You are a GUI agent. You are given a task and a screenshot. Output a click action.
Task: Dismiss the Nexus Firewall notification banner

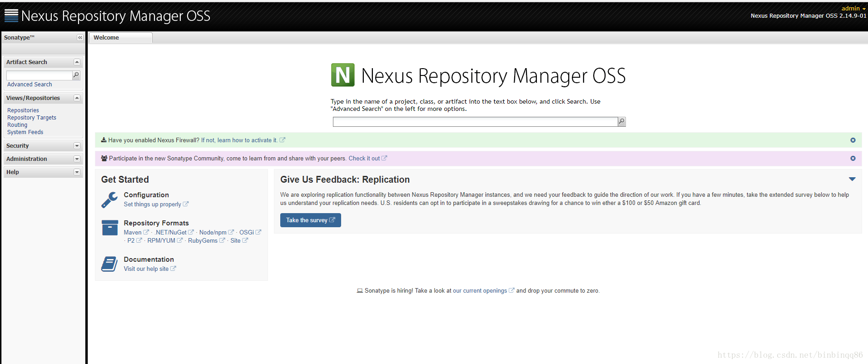coord(853,140)
